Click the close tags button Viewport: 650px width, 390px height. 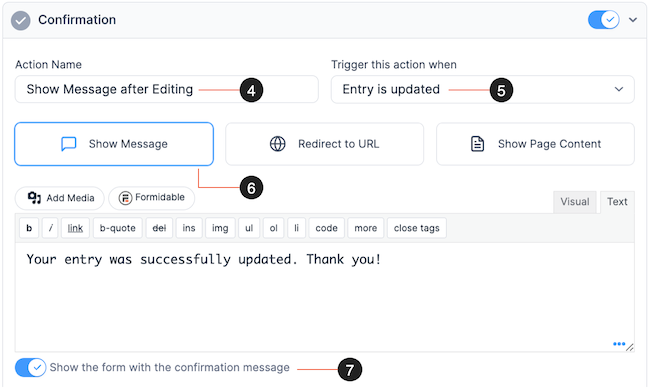click(417, 228)
